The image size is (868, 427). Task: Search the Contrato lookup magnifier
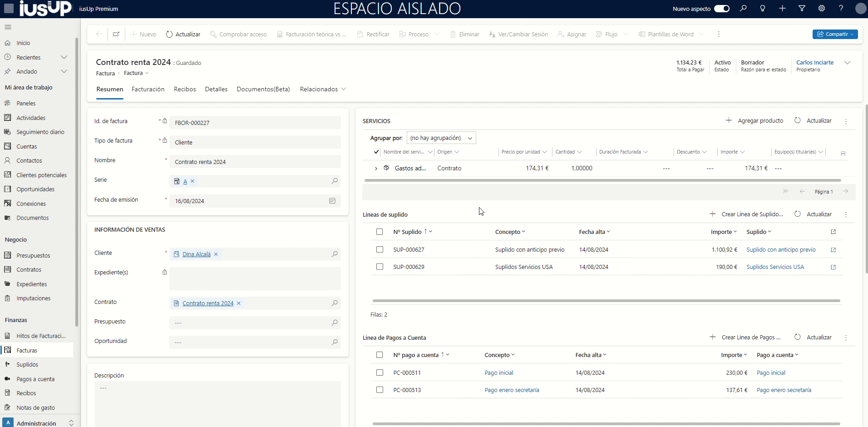point(335,303)
